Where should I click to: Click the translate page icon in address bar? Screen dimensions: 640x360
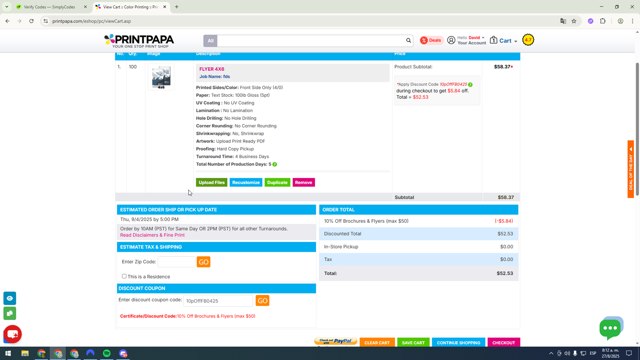tap(563, 21)
